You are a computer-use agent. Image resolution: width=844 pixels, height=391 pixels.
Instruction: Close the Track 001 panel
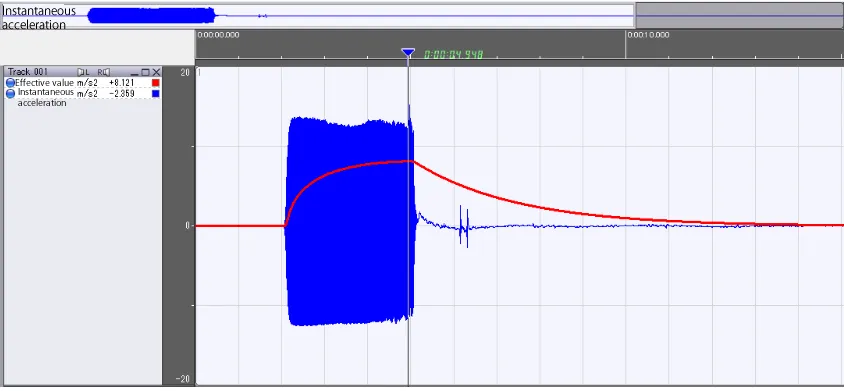(156, 72)
